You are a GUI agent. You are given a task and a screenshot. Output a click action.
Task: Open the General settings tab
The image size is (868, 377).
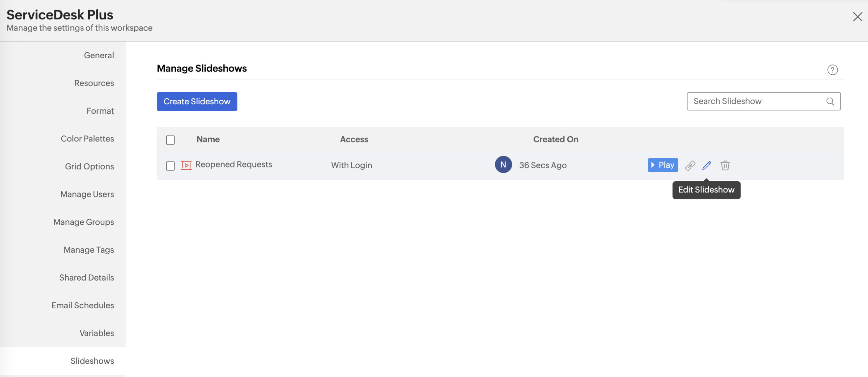click(99, 55)
